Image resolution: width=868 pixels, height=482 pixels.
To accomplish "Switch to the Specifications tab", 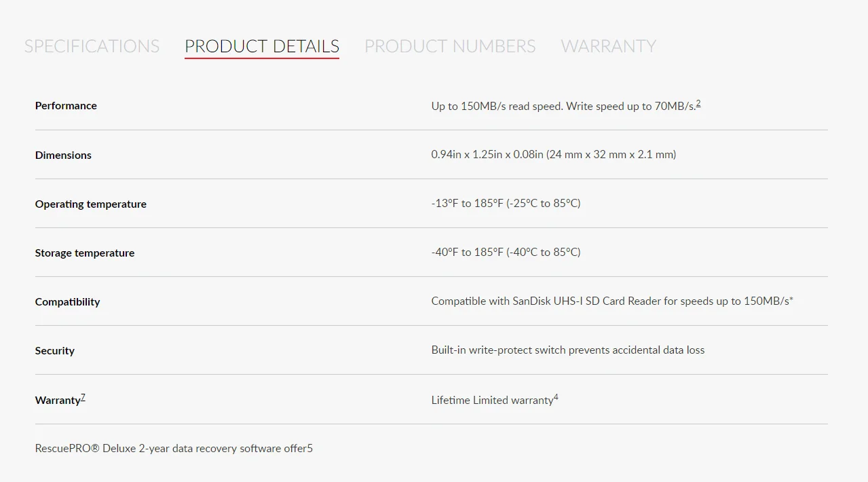I will [92, 46].
